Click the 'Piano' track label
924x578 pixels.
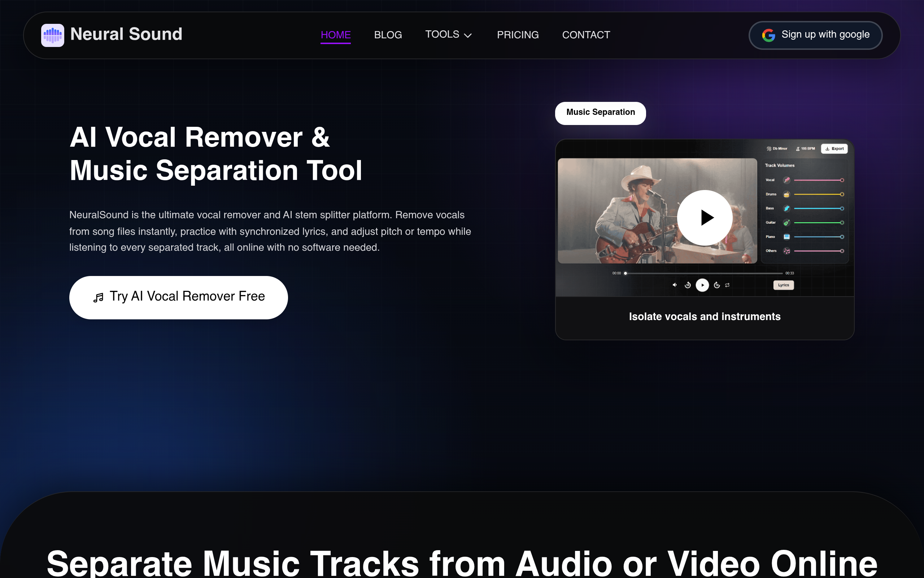770,237
